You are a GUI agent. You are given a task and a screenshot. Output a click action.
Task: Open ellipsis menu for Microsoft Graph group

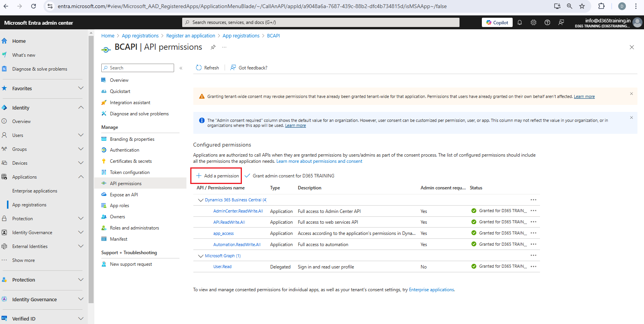tap(533, 255)
